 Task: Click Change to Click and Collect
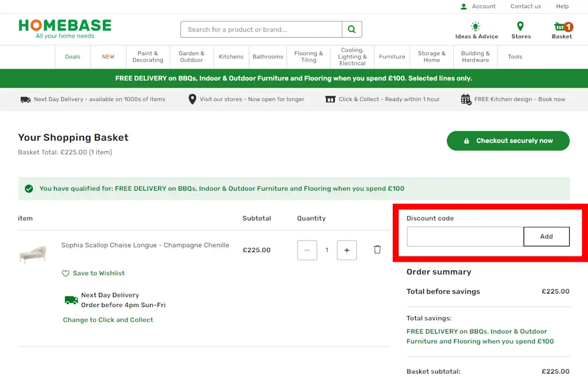click(108, 320)
